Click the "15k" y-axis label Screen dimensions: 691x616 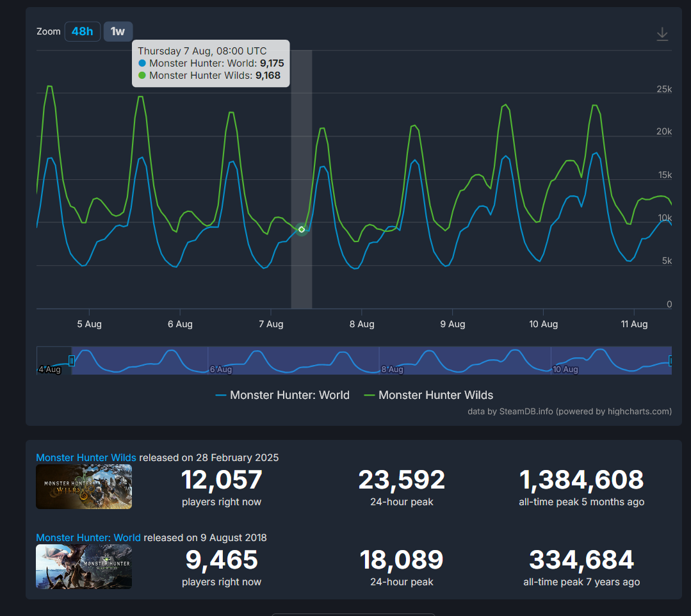665,175
